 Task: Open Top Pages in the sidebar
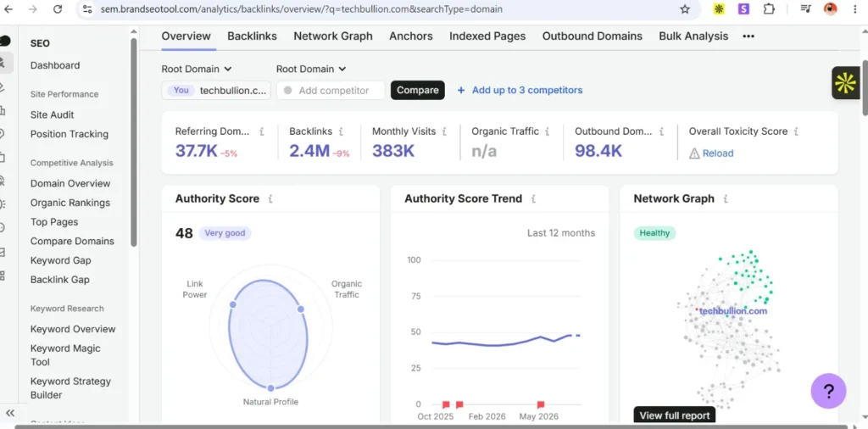click(x=54, y=222)
